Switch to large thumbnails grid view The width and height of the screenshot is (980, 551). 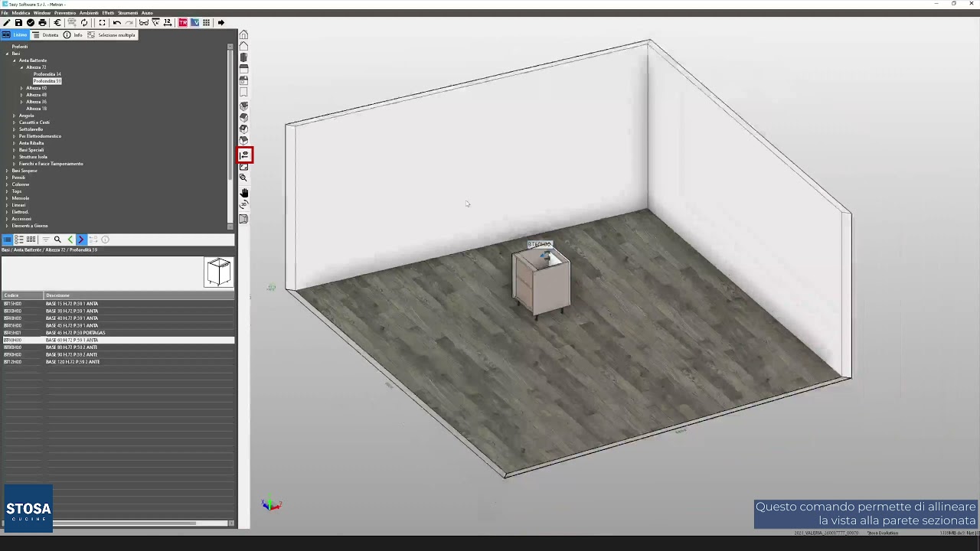click(x=31, y=240)
